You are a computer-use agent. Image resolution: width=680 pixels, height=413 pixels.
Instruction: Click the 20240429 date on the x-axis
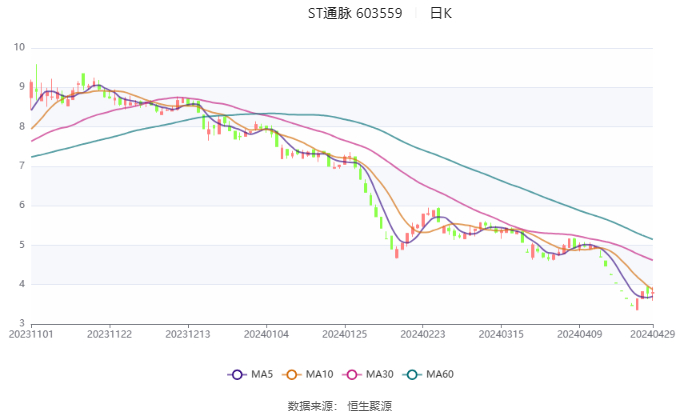[x=653, y=335]
